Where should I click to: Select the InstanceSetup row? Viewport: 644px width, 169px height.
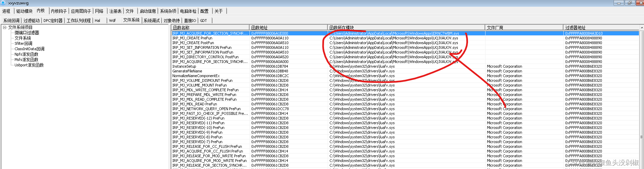(405, 66)
